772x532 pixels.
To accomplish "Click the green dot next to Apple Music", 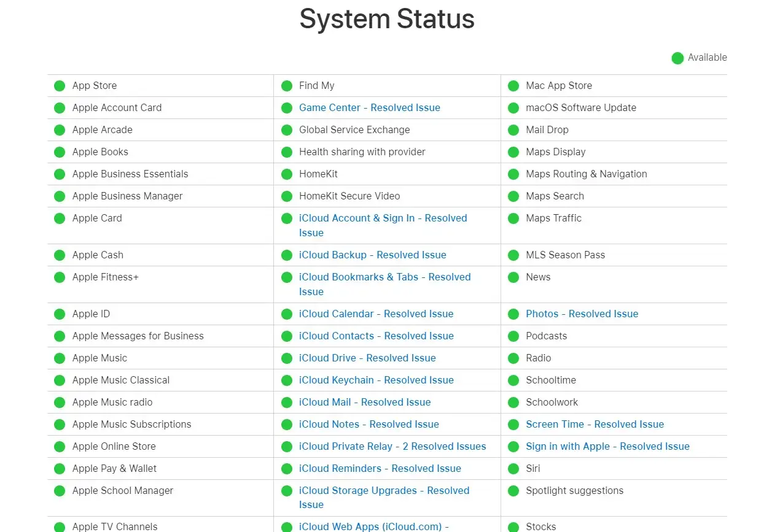I will (x=60, y=358).
